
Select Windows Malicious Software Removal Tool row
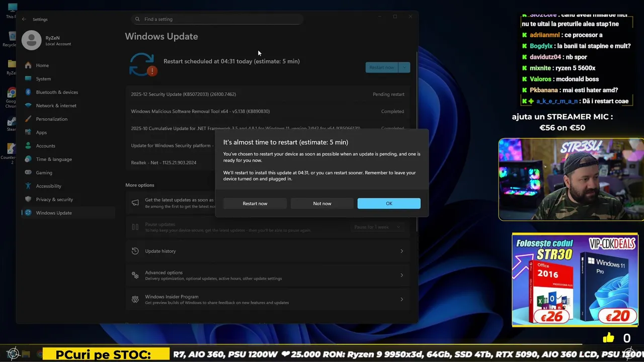[x=268, y=111]
